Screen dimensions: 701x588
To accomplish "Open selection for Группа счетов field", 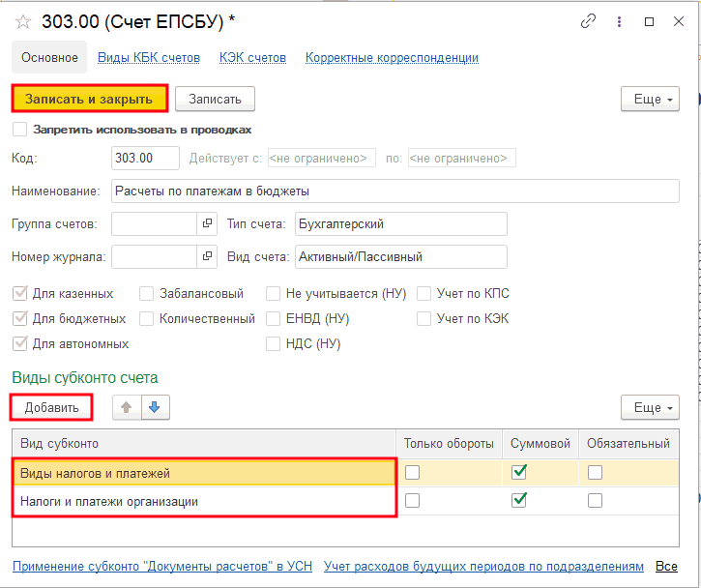I will coord(207,224).
